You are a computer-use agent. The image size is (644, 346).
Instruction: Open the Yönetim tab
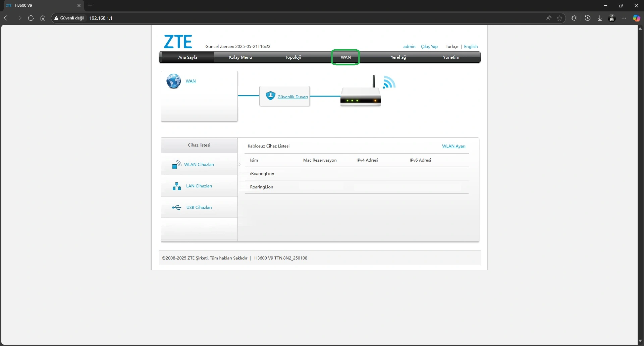click(451, 57)
